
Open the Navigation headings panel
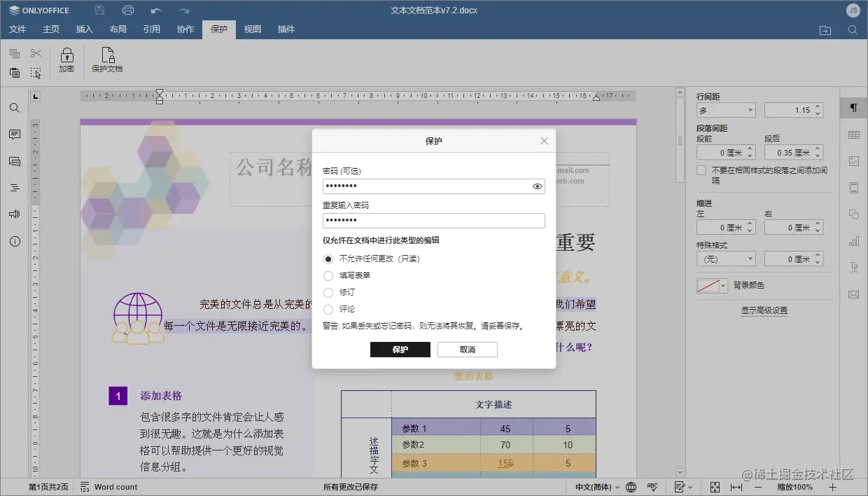14,188
